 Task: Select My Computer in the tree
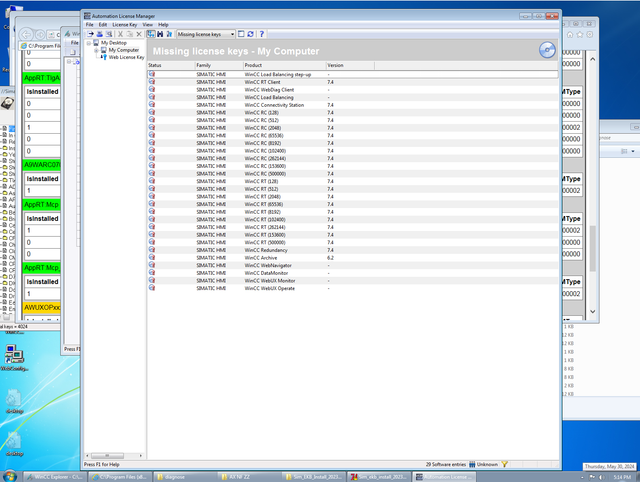(x=124, y=50)
